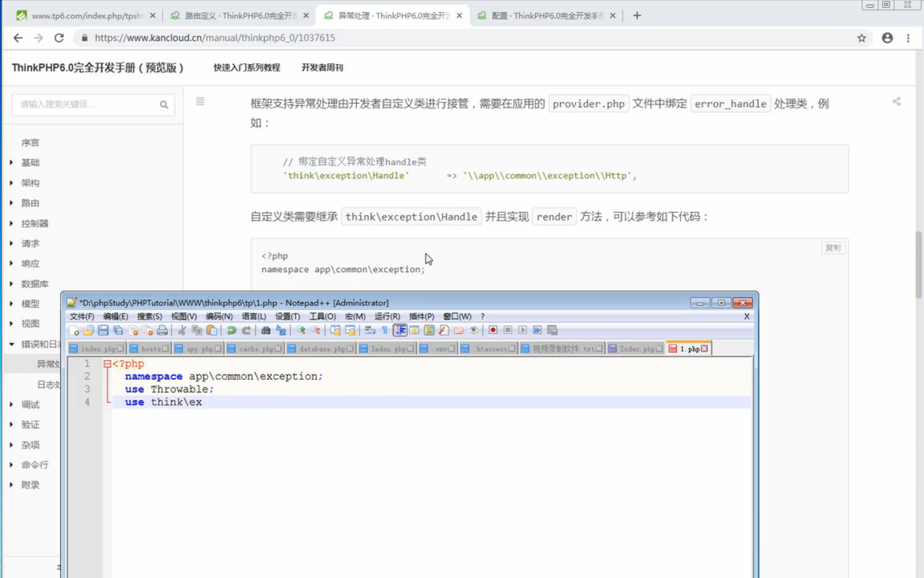Collapse the 错误和日志 chapter in sidebar
The image size is (924, 578).
pyautogui.click(x=11, y=344)
